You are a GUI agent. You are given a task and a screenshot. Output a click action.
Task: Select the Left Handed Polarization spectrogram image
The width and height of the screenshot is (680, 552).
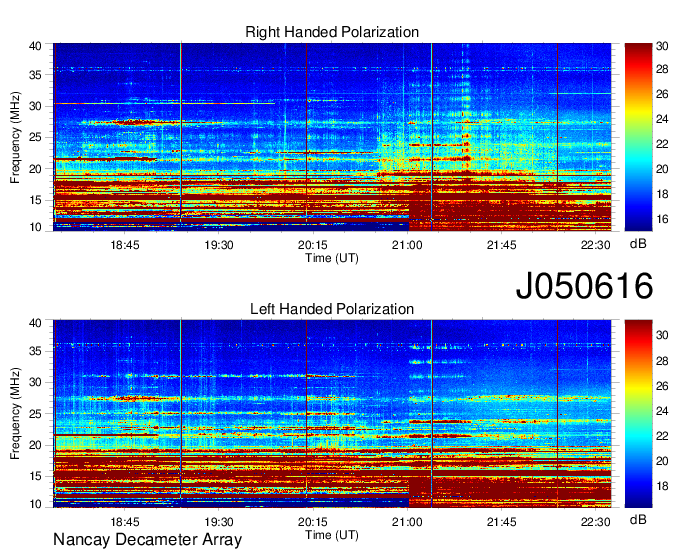pos(332,414)
